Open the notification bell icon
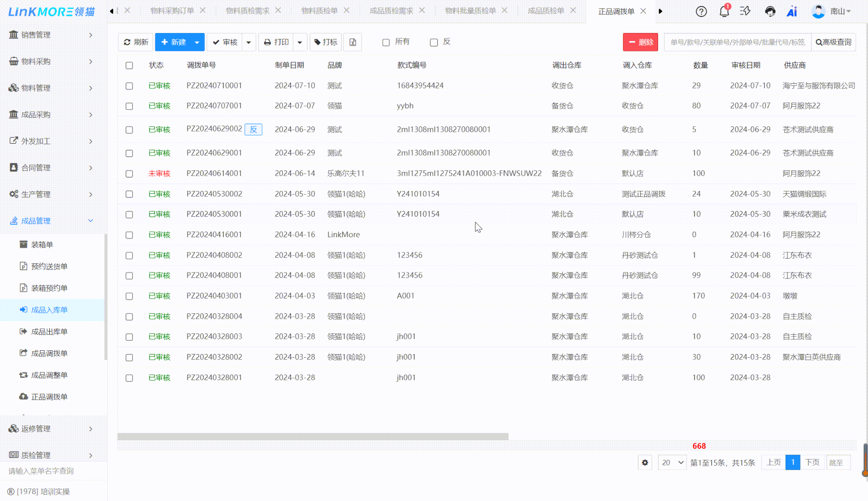 pos(724,11)
